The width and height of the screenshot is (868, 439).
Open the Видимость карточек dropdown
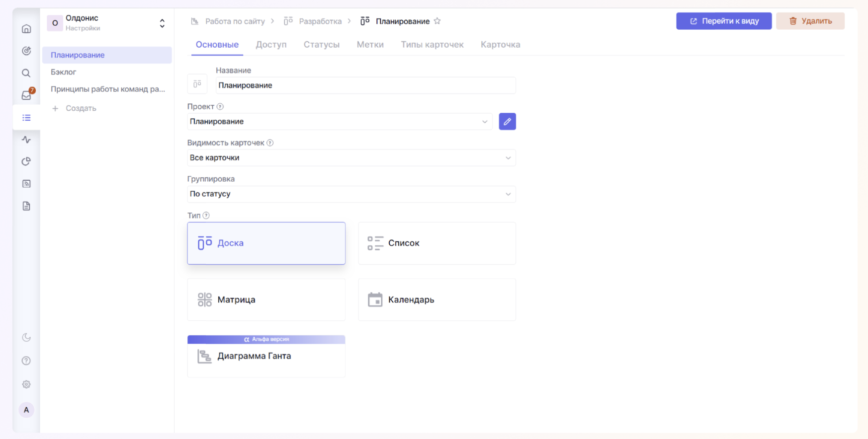pyautogui.click(x=351, y=158)
